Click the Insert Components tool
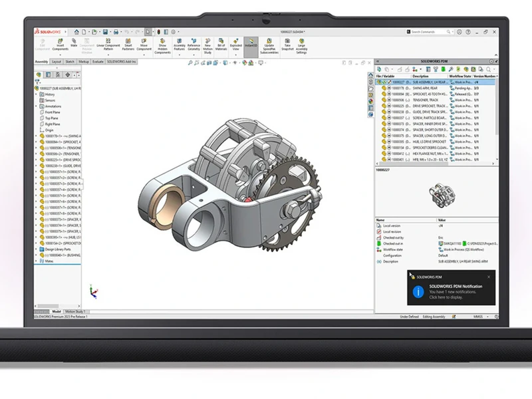The width and height of the screenshot is (532, 399). point(60,45)
